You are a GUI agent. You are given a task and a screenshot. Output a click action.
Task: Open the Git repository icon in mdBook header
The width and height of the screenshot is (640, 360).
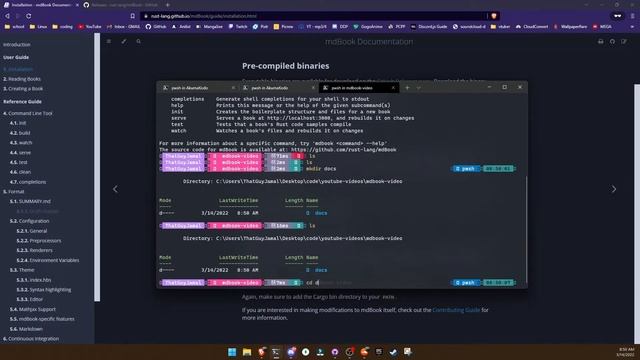point(612,41)
